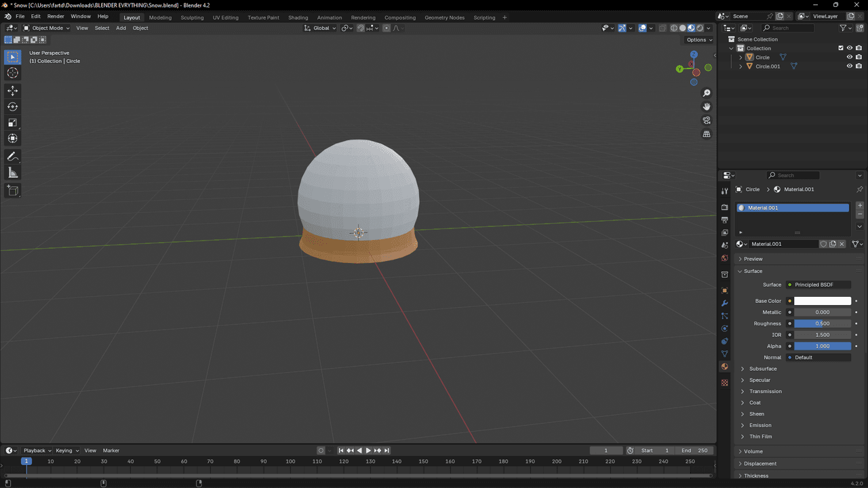This screenshot has width=868, height=488.
Task: Click the Options button in viewport
Action: pos(699,40)
